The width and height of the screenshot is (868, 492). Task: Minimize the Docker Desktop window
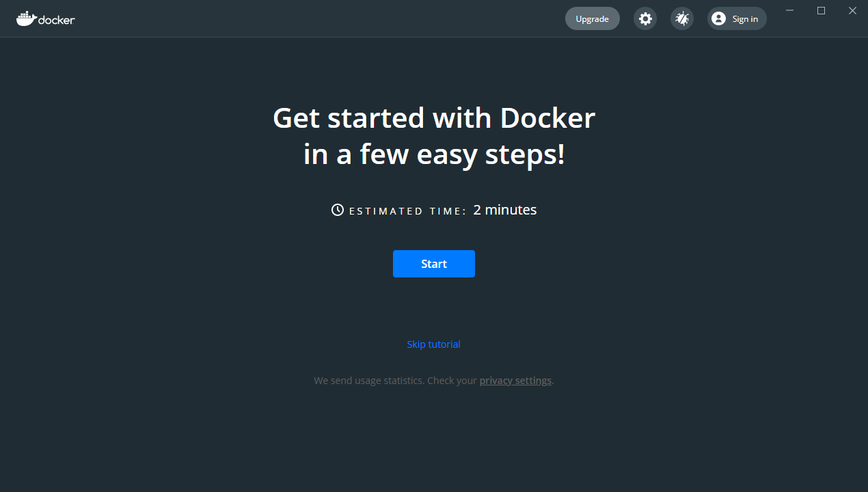[x=789, y=10]
